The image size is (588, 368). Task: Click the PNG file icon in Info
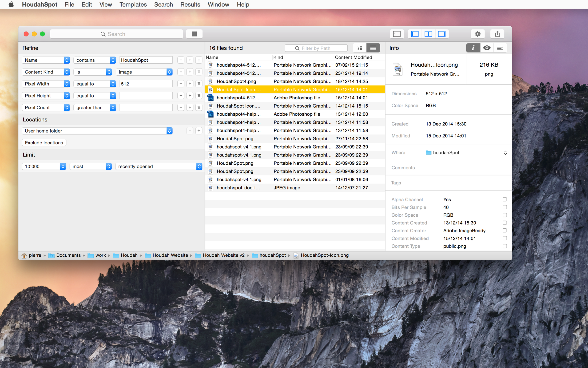[397, 69]
